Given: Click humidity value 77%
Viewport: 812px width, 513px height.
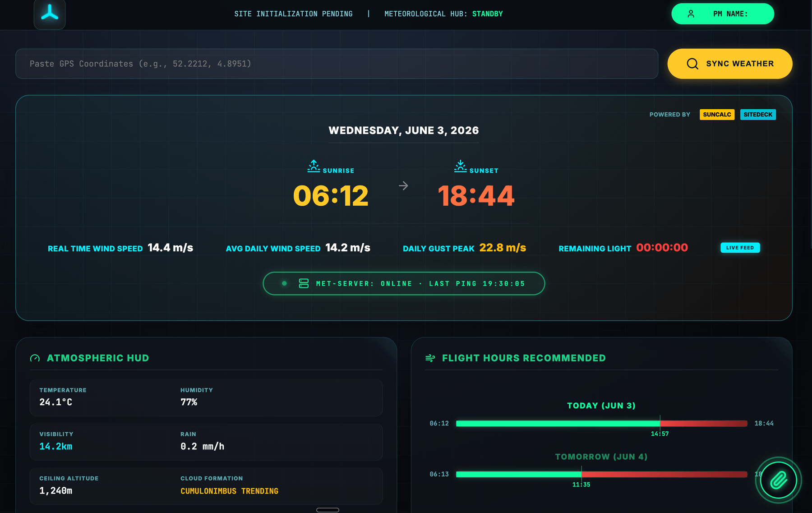Looking at the screenshot, I should point(189,402).
